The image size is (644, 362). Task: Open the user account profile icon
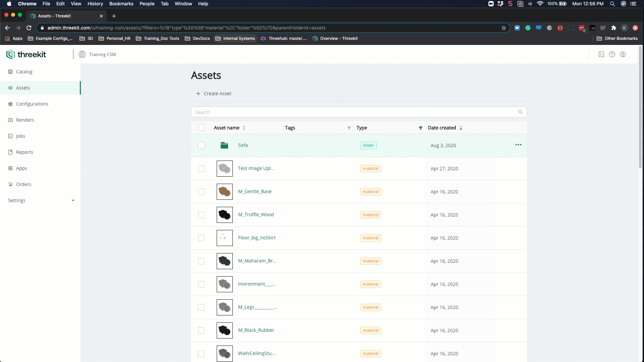[623, 54]
